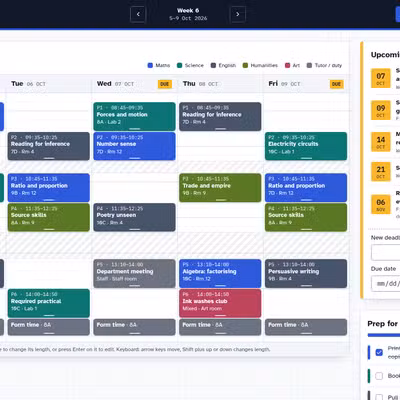400x400 pixels.
Task: Open Thursday P1 Reading for inference lesson
Action: click(220, 116)
